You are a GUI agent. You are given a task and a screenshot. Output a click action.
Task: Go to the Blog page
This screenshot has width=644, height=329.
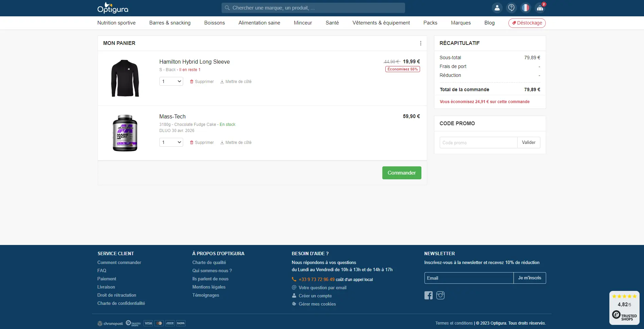(x=489, y=23)
